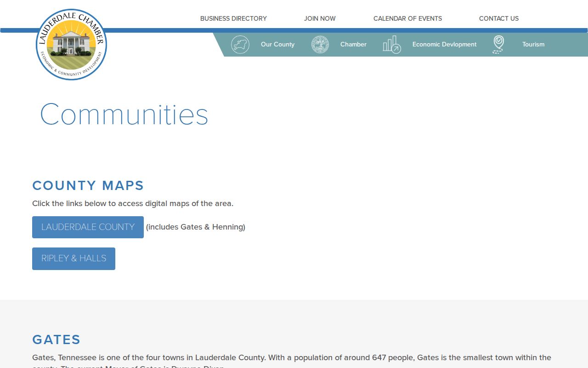Open the Calendar of Events
Image resolution: width=588 pixels, height=368 pixels.
(407, 18)
